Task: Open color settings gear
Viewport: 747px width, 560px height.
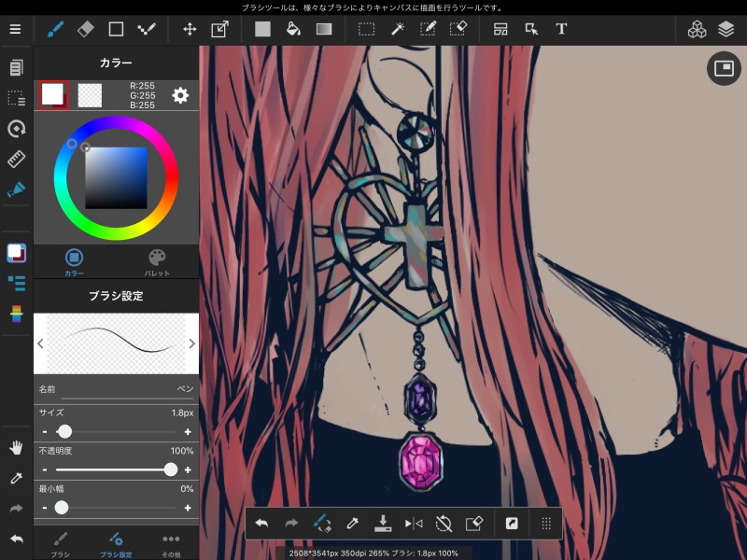Action: pyautogui.click(x=180, y=95)
